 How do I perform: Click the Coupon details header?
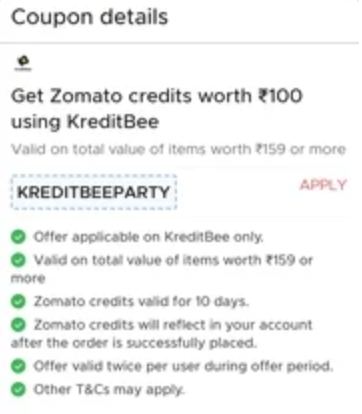(x=90, y=17)
